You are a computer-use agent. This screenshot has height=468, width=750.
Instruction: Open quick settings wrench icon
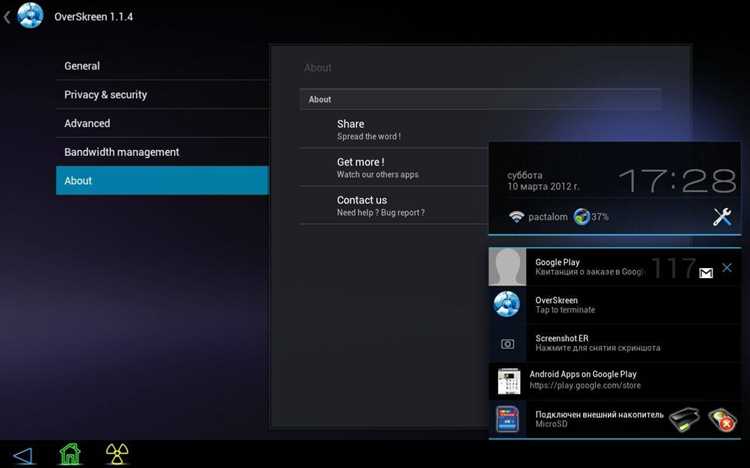(x=722, y=217)
